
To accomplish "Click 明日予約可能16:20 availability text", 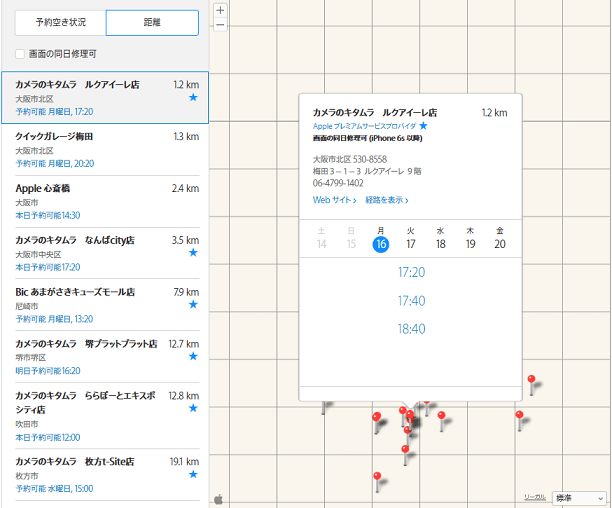I will pyautogui.click(x=48, y=371).
